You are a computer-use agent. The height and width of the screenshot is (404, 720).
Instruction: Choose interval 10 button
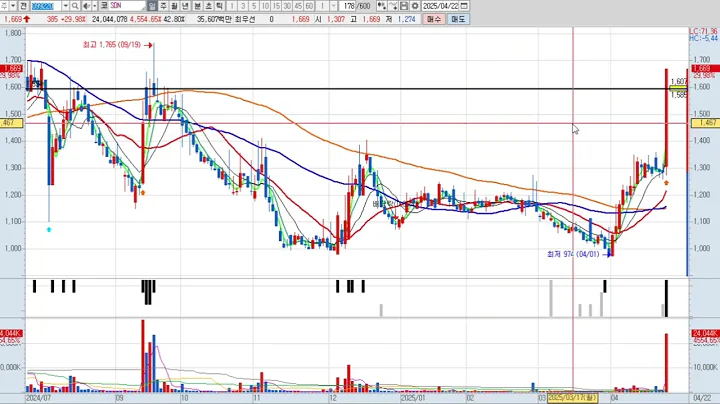265,6
